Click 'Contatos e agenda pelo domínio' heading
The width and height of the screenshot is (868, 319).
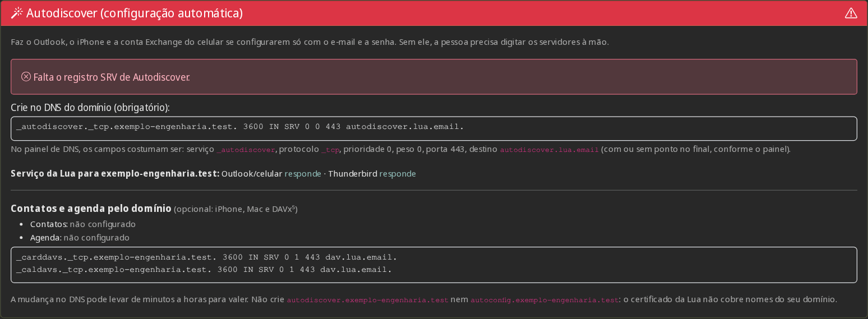pos(91,209)
